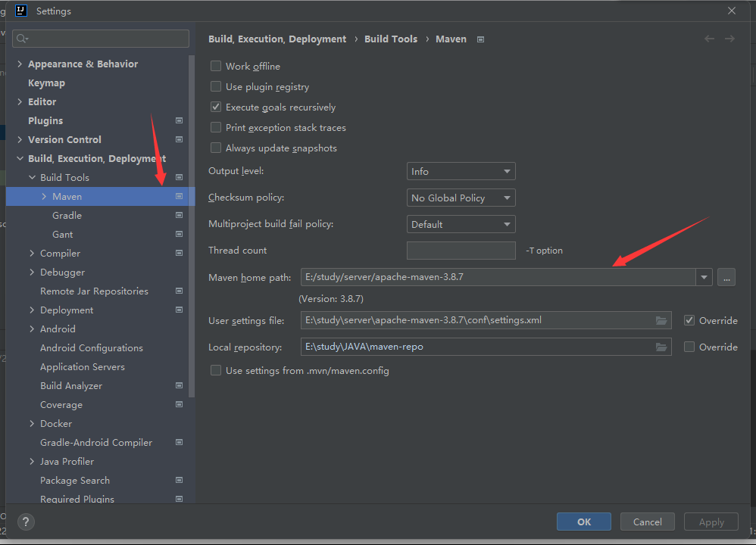Screen dimensions: 756x545
Task: Expand the Editor section
Action: click(x=20, y=101)
